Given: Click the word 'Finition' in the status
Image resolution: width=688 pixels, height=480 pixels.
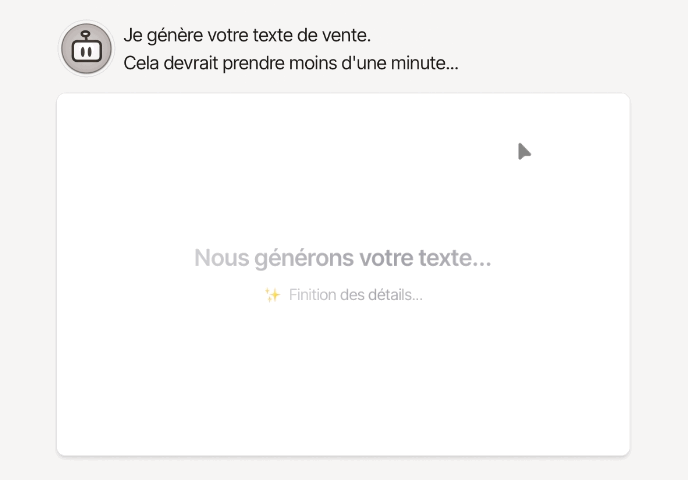Looking at the screenshot, I should (312, 295).
